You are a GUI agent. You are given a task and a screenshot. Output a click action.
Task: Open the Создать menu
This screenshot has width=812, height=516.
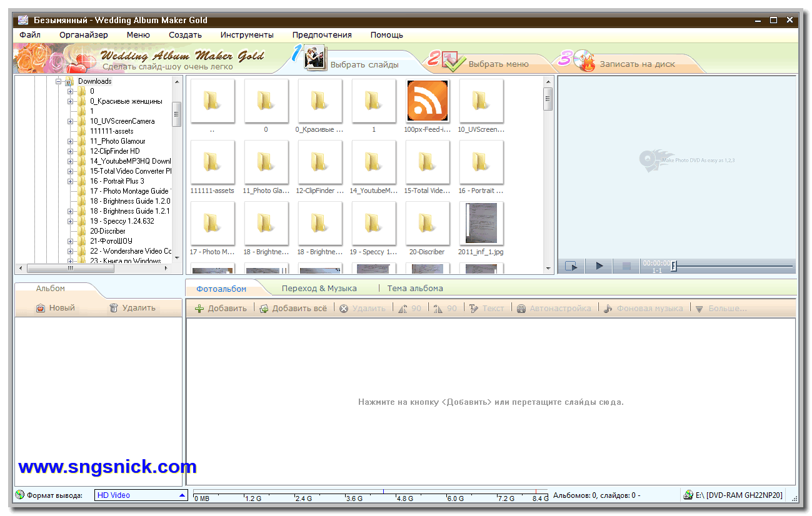[x=185, y=35]
